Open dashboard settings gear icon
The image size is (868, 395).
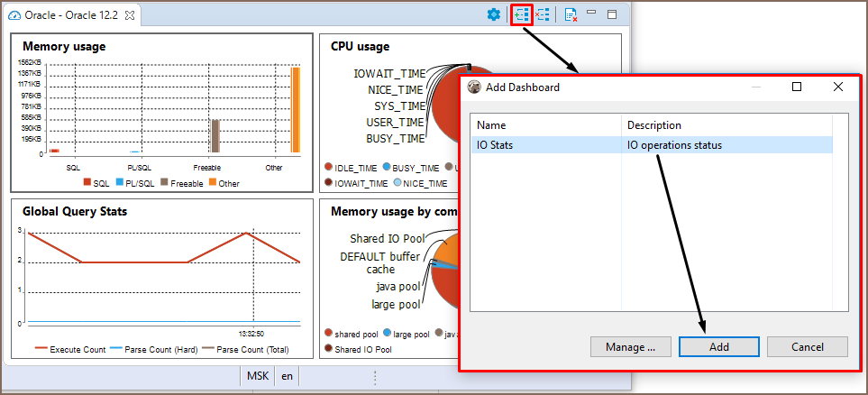pos(493,14)
